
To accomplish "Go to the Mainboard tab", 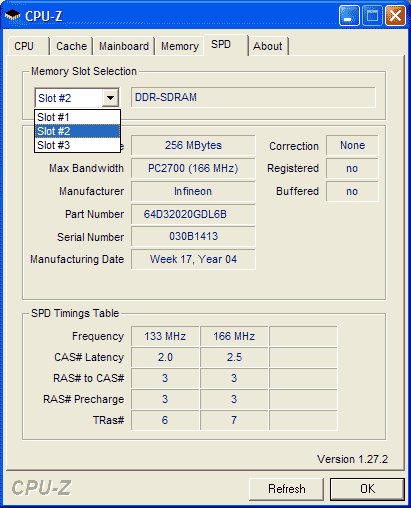I will click(124, 46).
